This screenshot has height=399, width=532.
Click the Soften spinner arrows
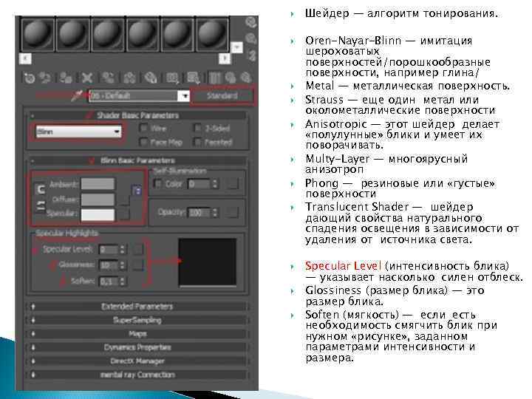[x=122, y=281]
